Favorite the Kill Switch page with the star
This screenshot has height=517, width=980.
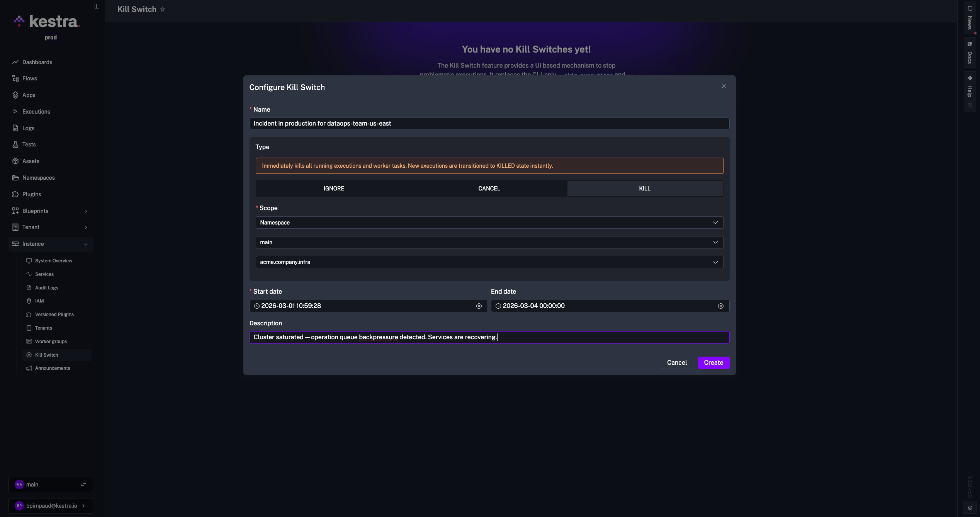pos(162,9)
